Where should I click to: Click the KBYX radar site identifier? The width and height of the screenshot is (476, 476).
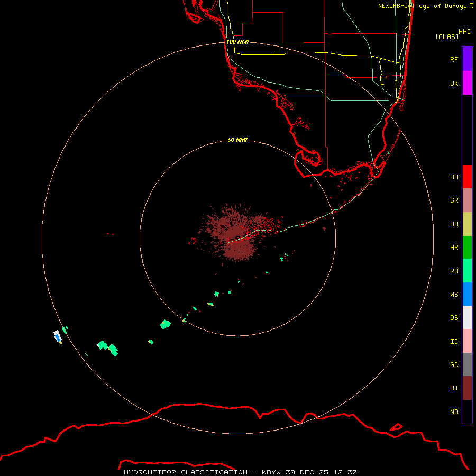[x=271, y=472]
